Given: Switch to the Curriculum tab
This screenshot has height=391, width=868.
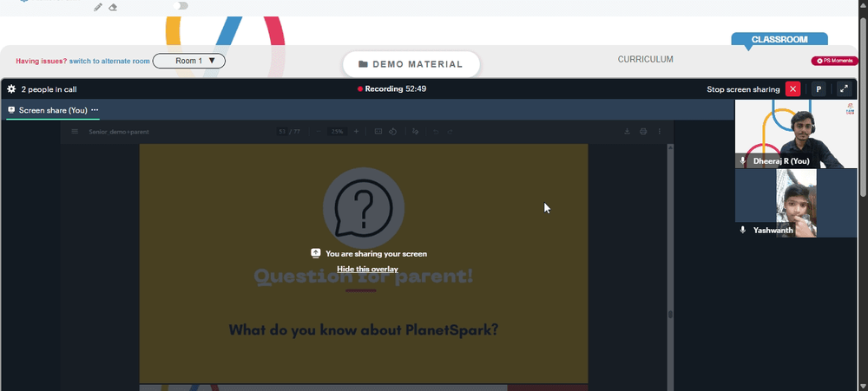Looking at the screenshot, I should [x=646, y=59].
